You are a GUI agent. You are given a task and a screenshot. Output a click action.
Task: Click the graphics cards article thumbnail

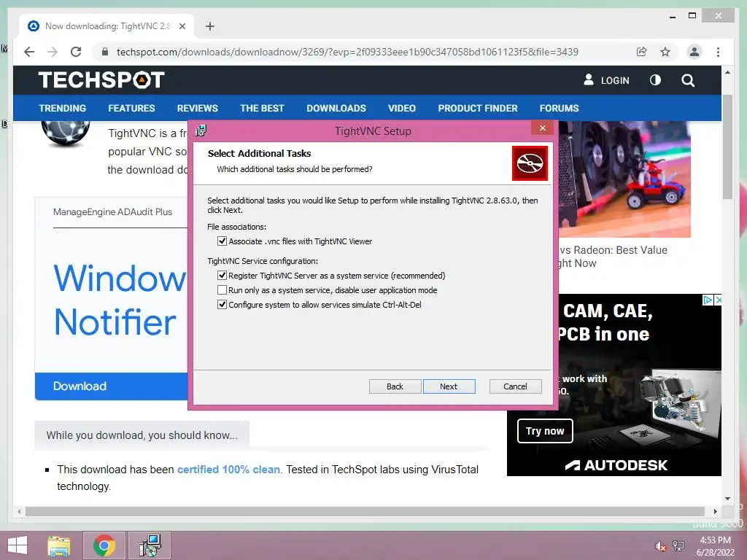coord(624,179)
